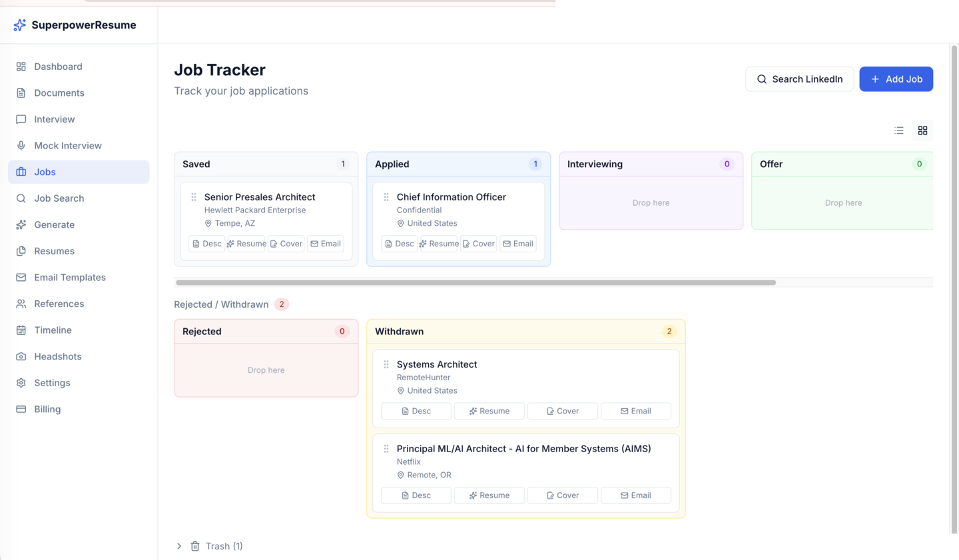This screenshot has width=959, height=560.
Task: Click the Add Job button
Action: tap(896, 79)
